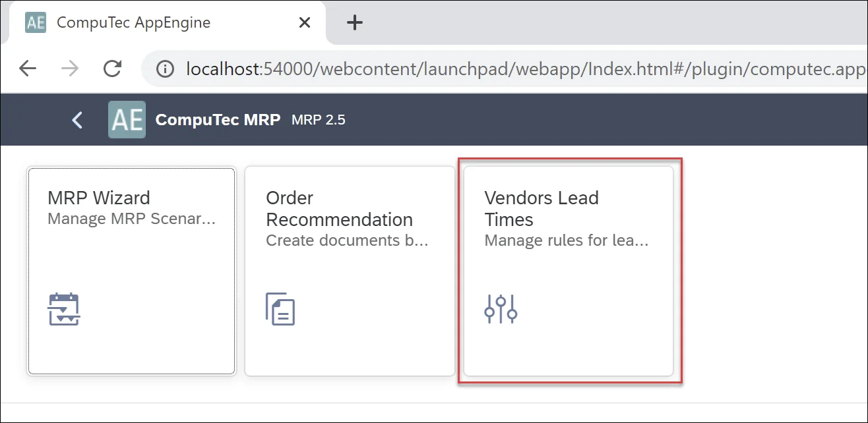This screenshot has width=868, height=423.
Task: Reload the page in the browser
Action: pos(113,69)
